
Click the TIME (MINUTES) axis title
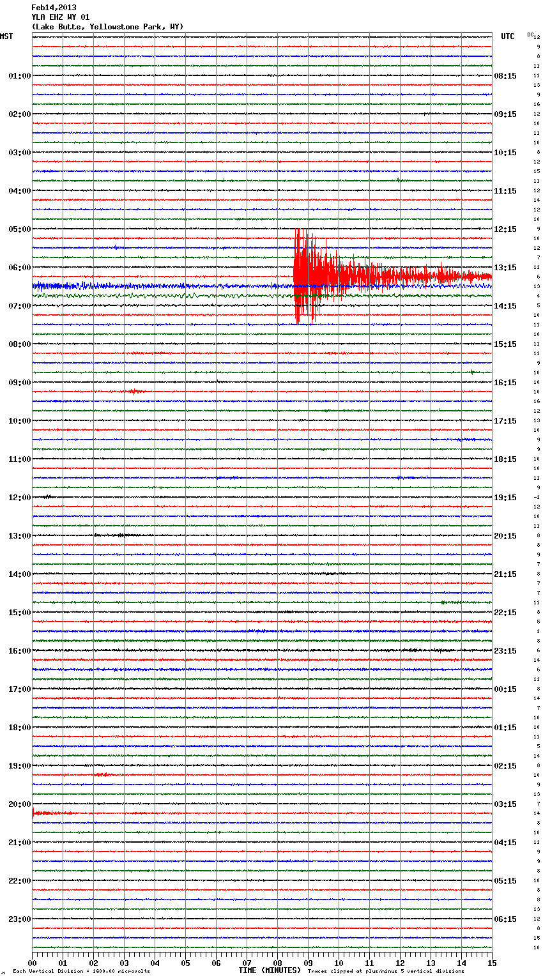point(270,970)
